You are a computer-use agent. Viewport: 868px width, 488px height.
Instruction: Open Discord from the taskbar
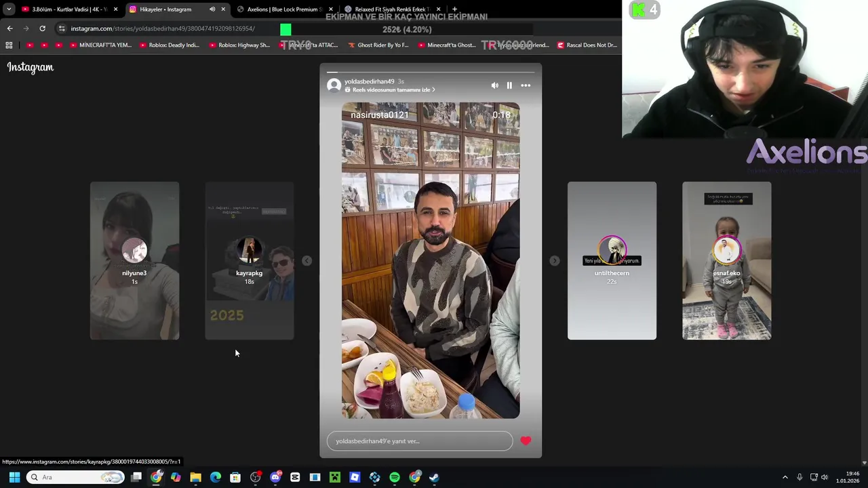[275, 477]
